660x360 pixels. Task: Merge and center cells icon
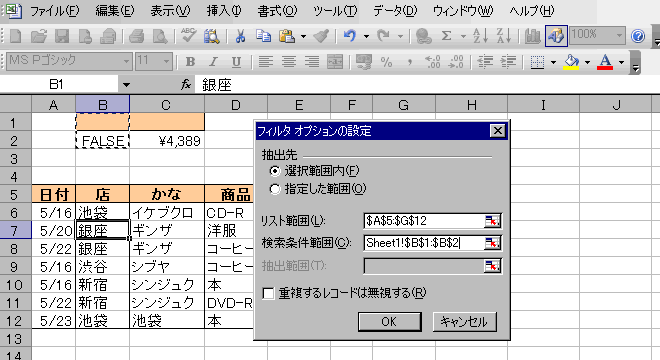(335, 62)
